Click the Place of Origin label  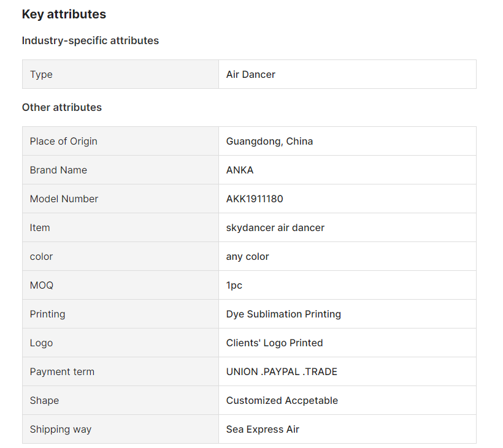(x=64, y=142)
